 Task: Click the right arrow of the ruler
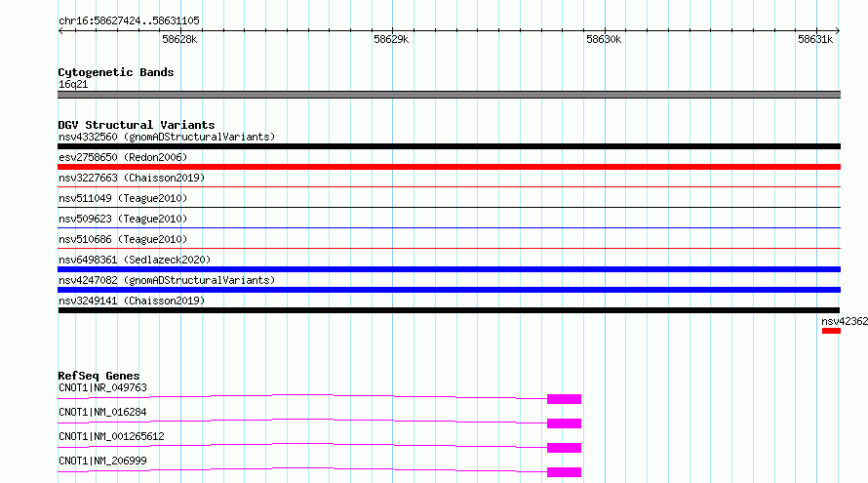click(x=837, y=30)
